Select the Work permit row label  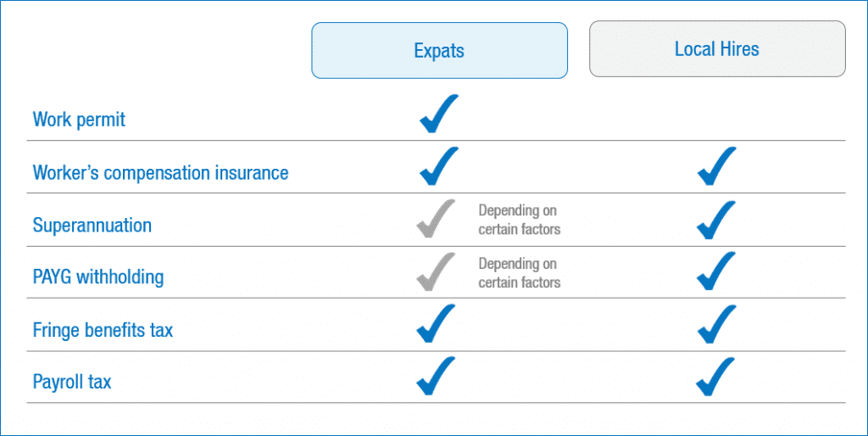pos(79,120)
